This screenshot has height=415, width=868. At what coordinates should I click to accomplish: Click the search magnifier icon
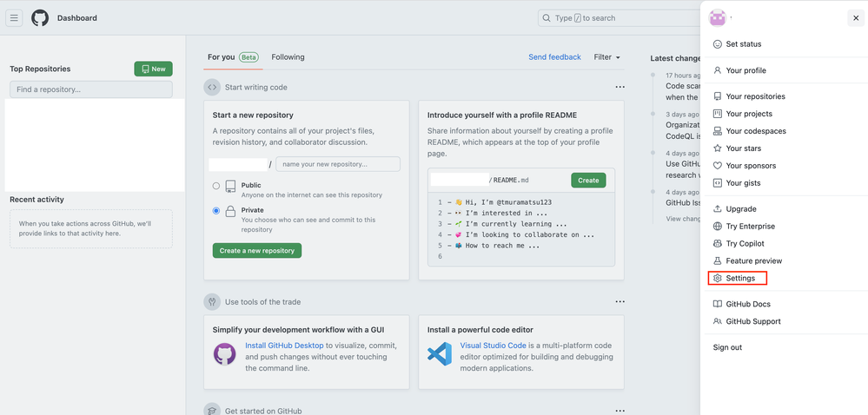[x=547, y=18]
